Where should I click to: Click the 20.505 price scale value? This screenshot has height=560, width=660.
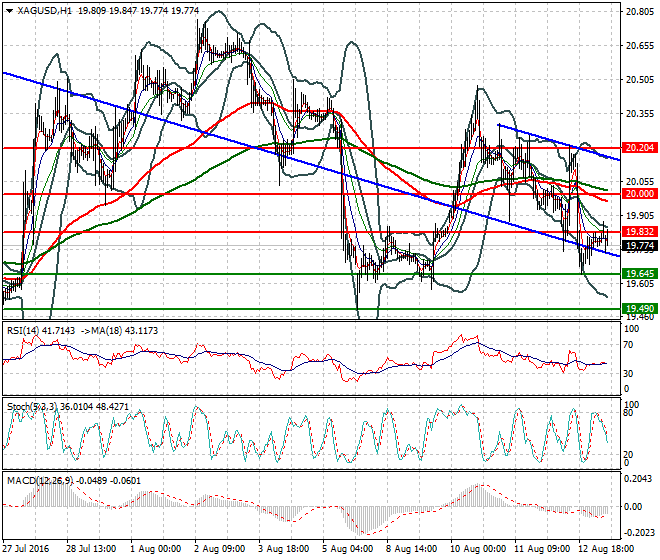640,80
